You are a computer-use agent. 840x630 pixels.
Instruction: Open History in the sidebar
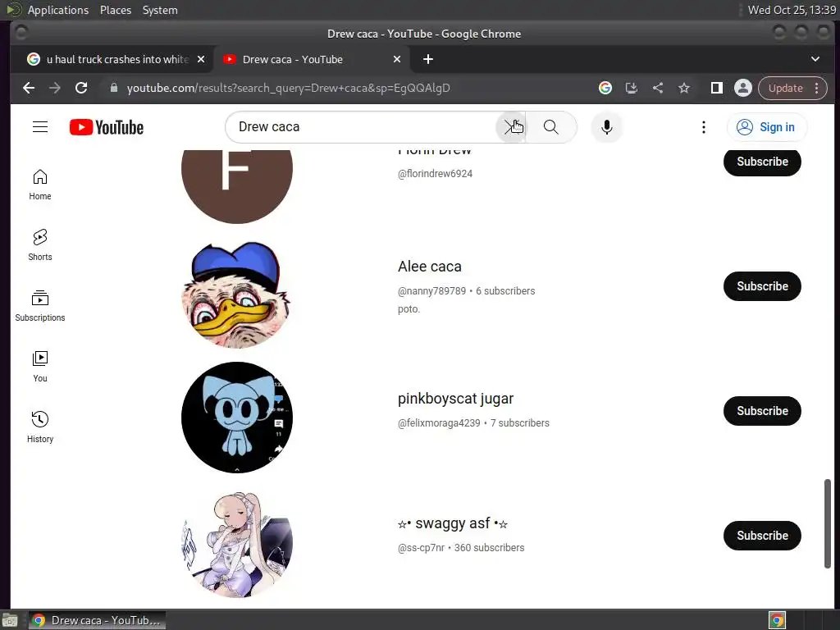(40, 427)
